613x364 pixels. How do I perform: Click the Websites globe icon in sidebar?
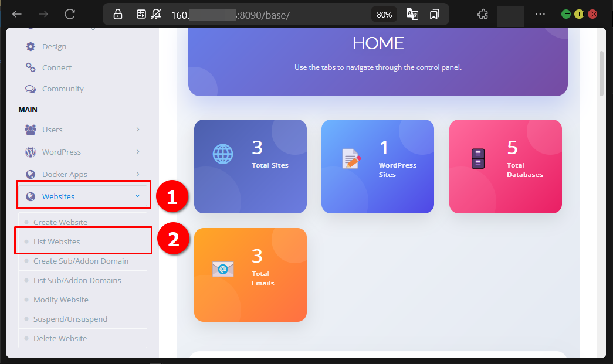point(31,196)
